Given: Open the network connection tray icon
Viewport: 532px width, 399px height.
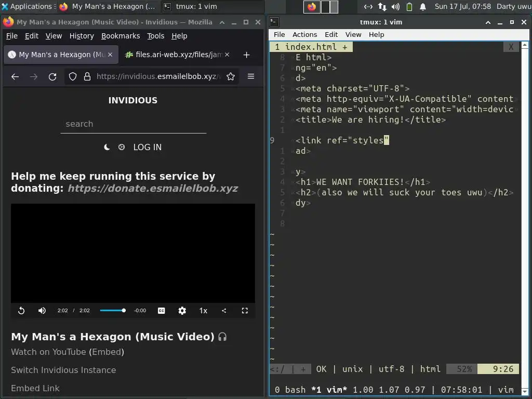Looking at the screenshot, I should tap(368, 6).
